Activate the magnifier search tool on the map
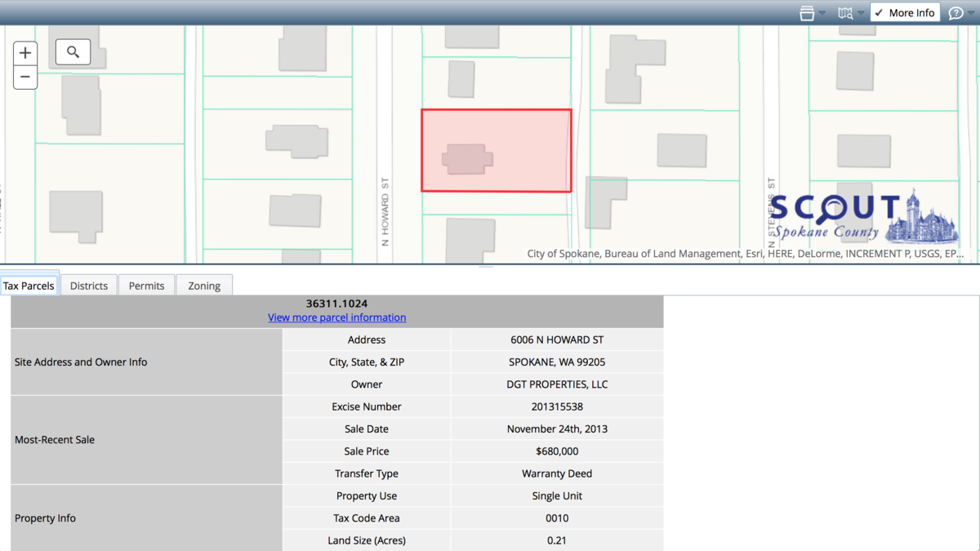The width and height of the screenshot is (980, 551). tap(73, 51)
